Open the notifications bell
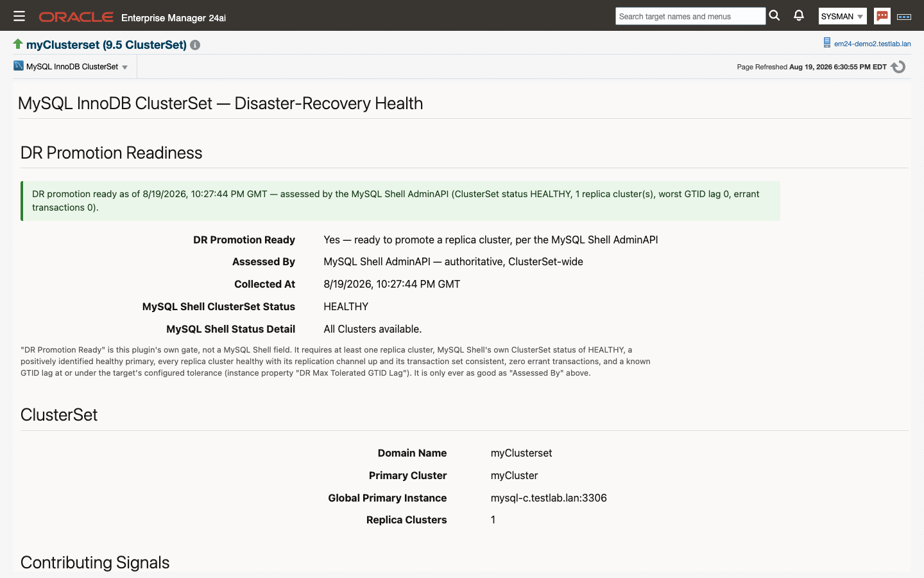 (x=799, y=15)
